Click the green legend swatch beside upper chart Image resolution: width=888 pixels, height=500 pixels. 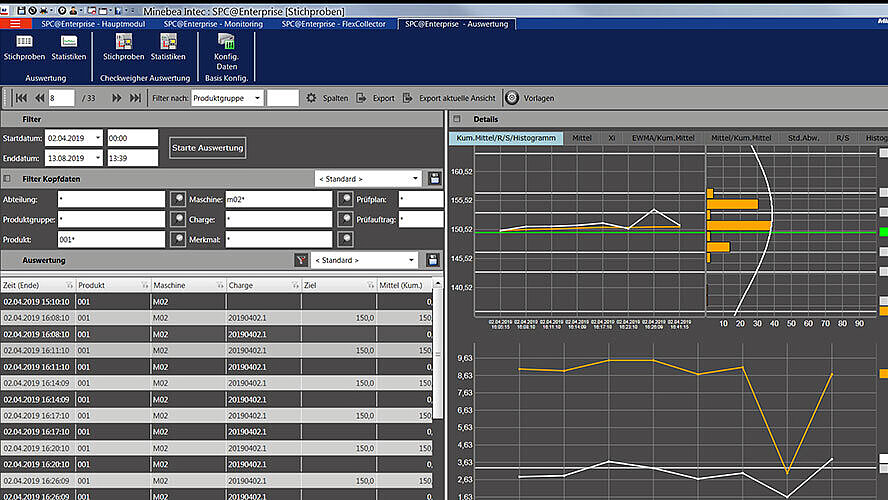(884, 232)
